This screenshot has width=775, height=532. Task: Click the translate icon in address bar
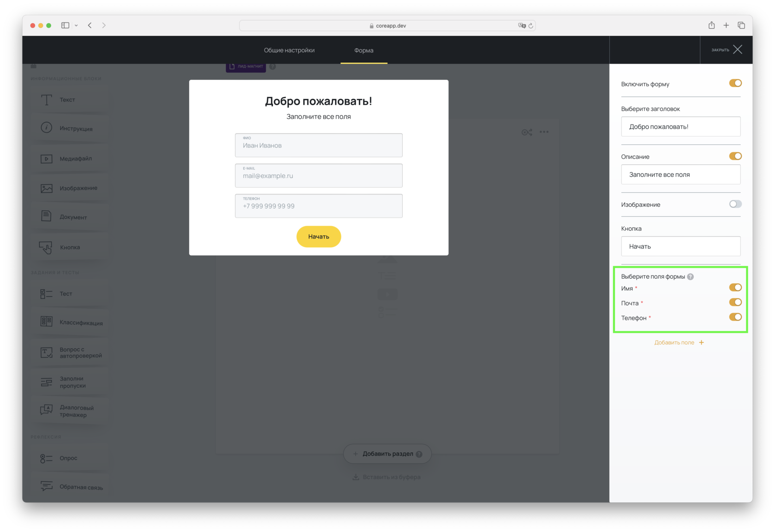click(522, 26)
